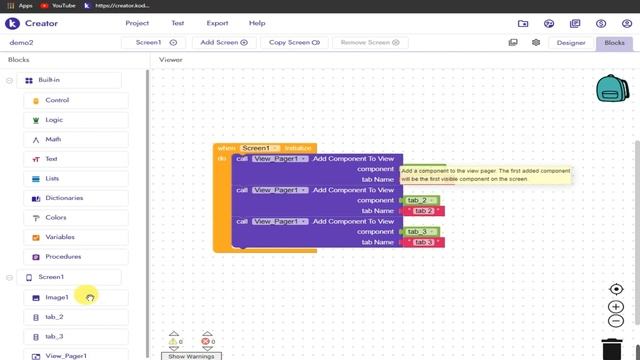Click the pink "tab 2" text block

click(424, 211)
